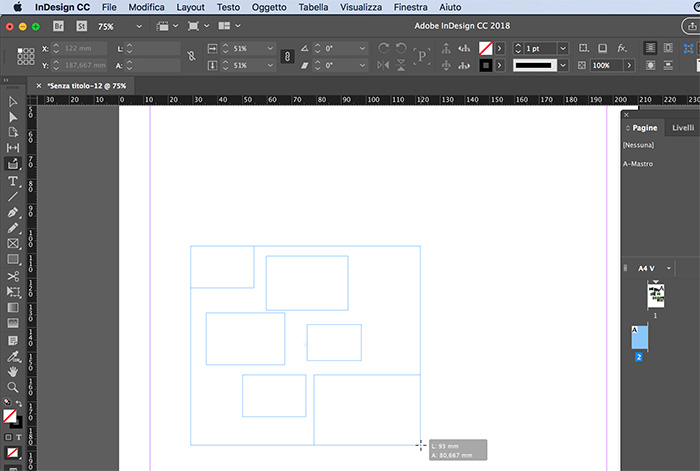
Task: Open the zoom level 75% dropdown
Action: pyautogui.click(x=139, y=26)
